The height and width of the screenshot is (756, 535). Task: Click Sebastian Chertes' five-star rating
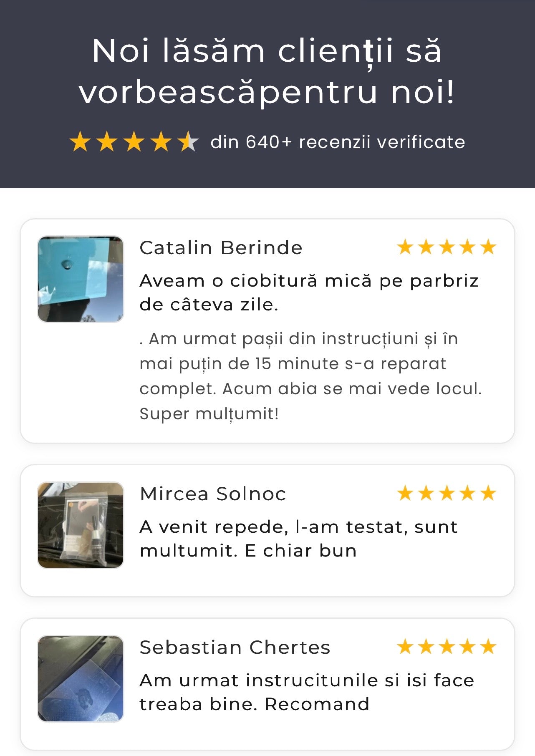click(447, 647)
